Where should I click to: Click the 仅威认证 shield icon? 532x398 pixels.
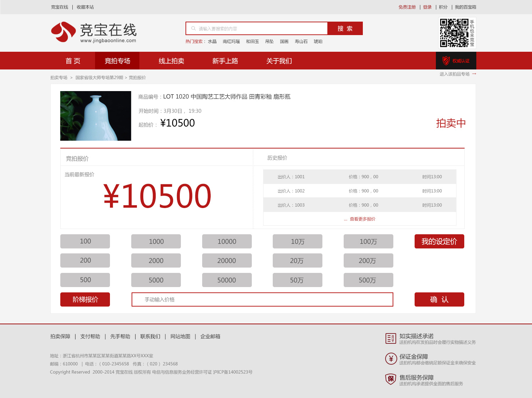[446, 60]
